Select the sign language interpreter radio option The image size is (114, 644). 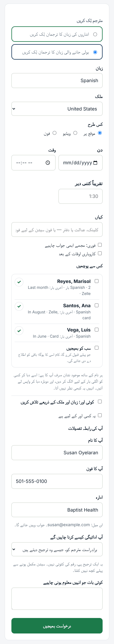[95, 34]
